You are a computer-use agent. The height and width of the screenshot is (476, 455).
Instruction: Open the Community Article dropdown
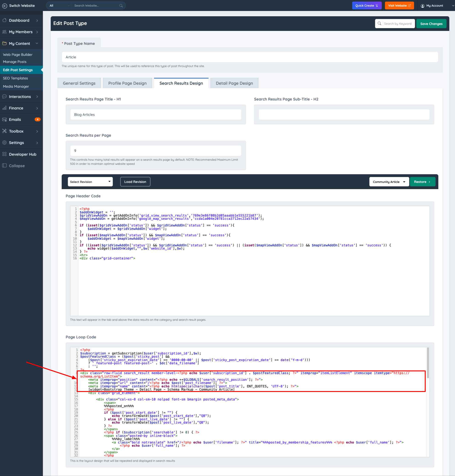tap(389, 182)
